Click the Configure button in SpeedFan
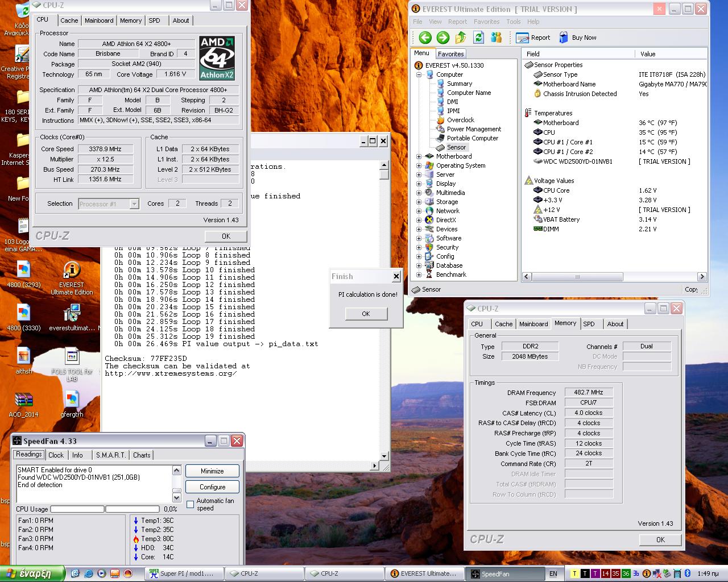Image resolution: width=728 pixels, height=582 pixels. coord(212,487)
